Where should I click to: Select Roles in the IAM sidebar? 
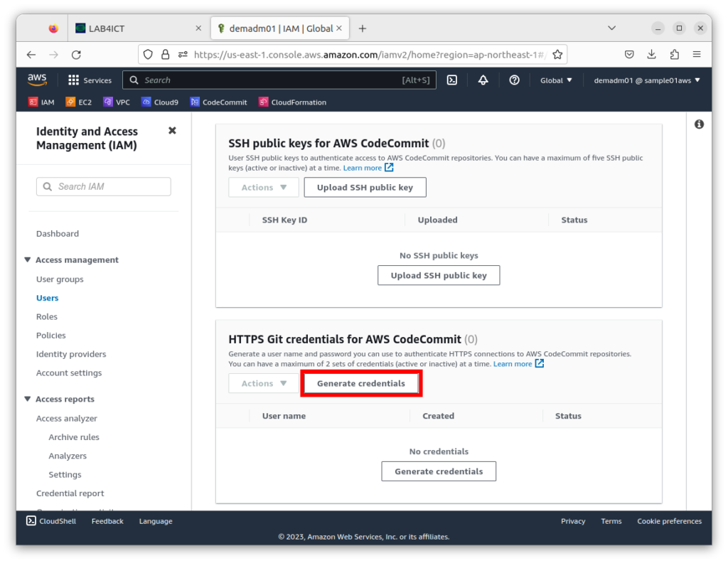(x=47, y=317)
